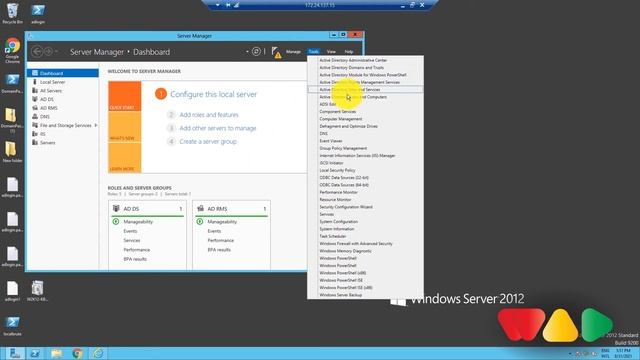Screen dimensions: 640x360
Task: Click the forward navigation arrow in Server Manager
Action: click(48, 51)
